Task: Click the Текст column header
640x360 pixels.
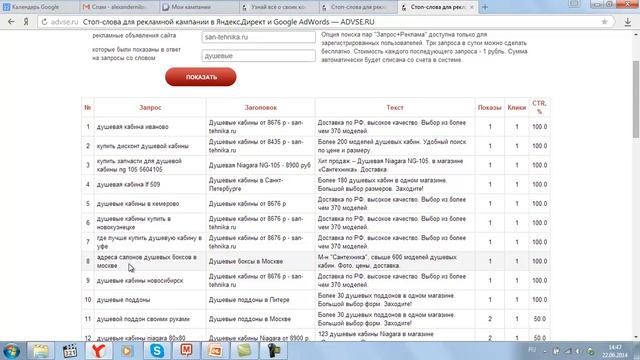Action: [395, 107]
